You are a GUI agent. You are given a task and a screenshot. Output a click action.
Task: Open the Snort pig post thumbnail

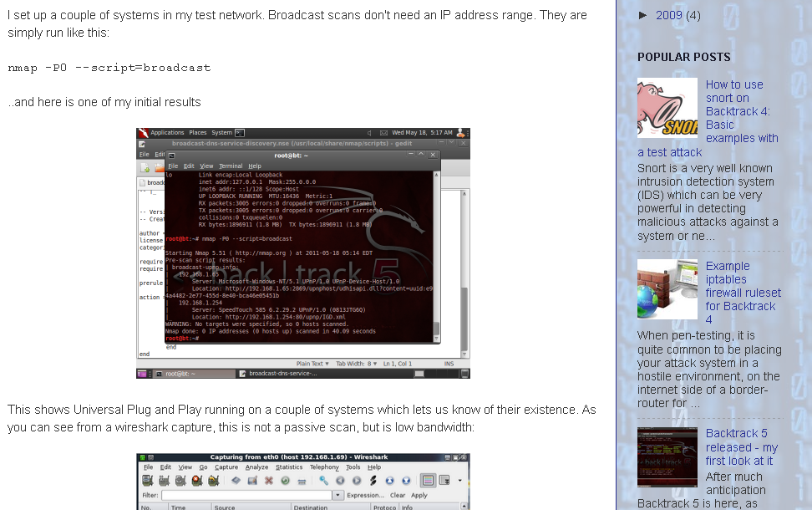click(667, 108)
